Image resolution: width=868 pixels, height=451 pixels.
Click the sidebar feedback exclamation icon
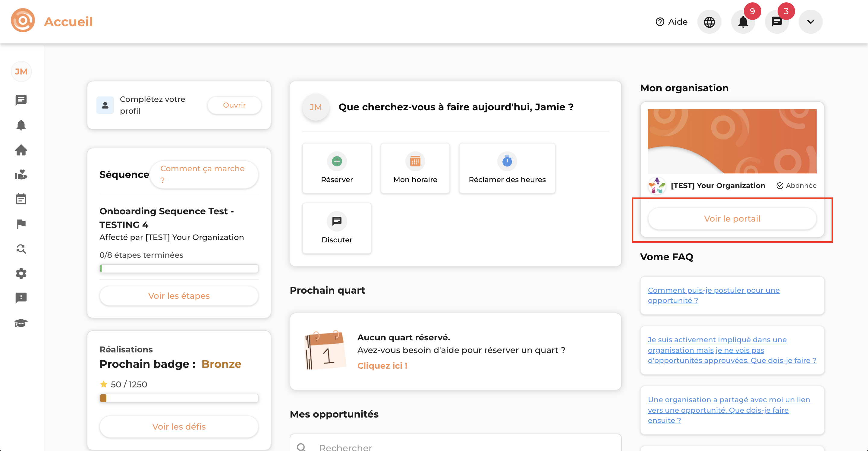point(21,298)
